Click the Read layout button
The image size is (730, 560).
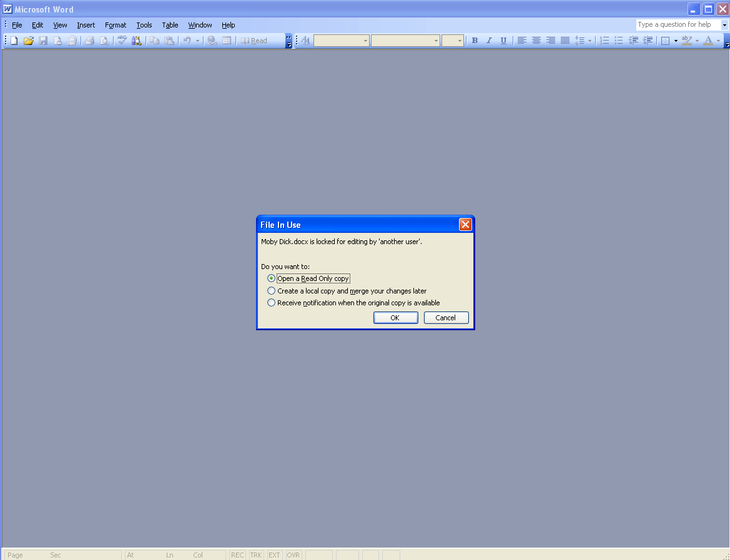point(254,41)
